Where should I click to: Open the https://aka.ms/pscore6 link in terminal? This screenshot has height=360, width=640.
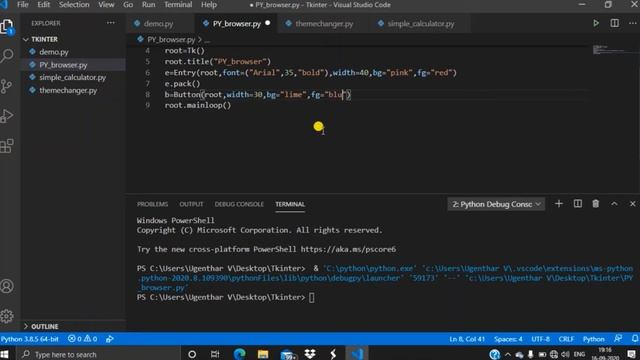[348, 249]
